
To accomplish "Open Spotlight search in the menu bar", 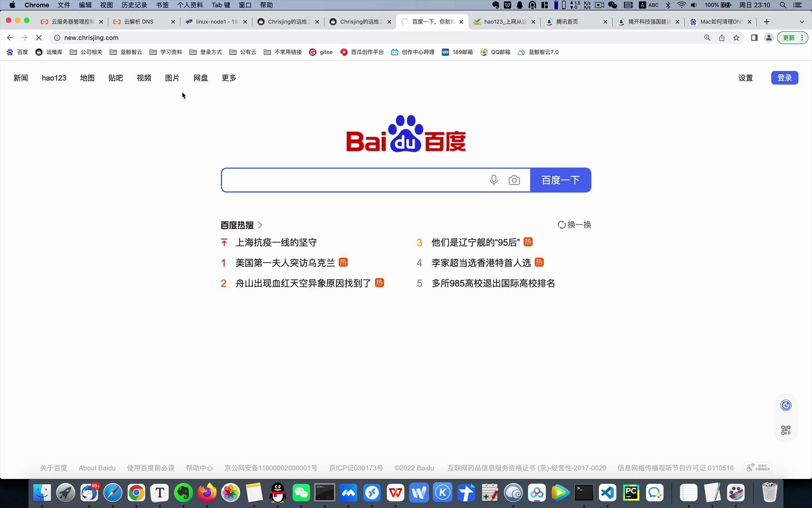I will [783, 5].
